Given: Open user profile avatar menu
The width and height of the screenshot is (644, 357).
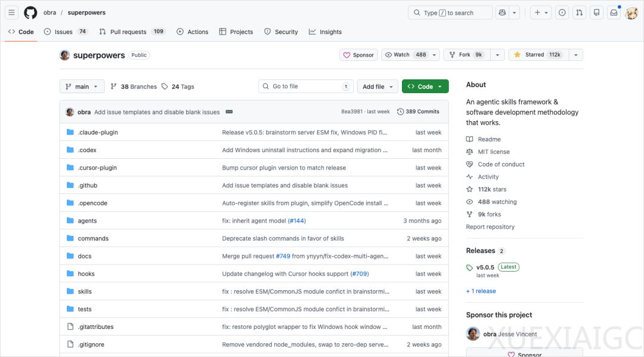Looking at the screenshot, I should (x=631, y=13).
